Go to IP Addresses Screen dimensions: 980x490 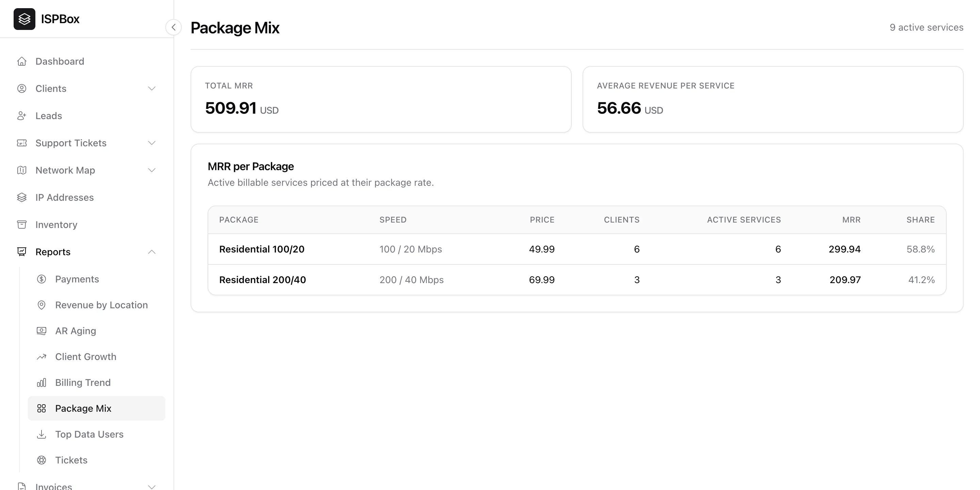[87, 197]
